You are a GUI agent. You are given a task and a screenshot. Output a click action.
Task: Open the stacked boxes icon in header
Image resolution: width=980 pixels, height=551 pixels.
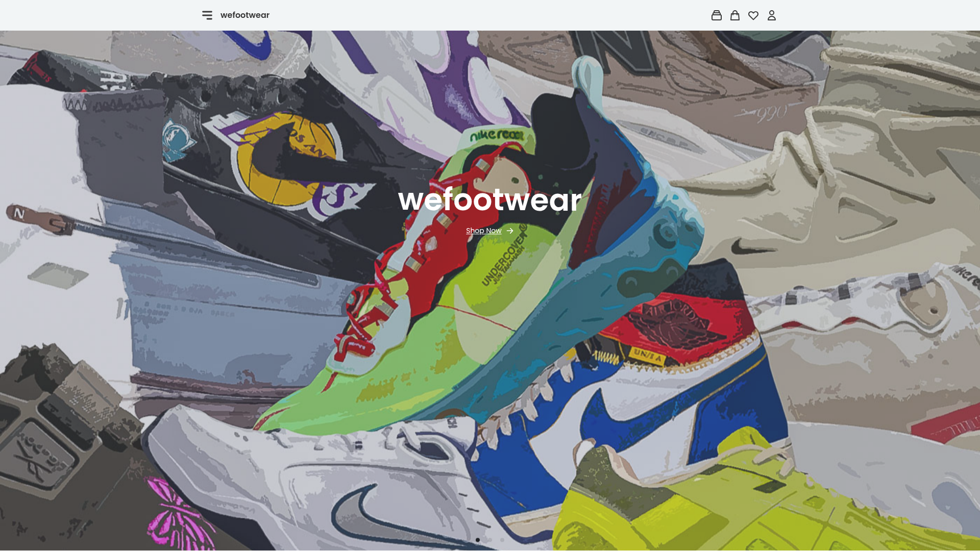(717, 15)
